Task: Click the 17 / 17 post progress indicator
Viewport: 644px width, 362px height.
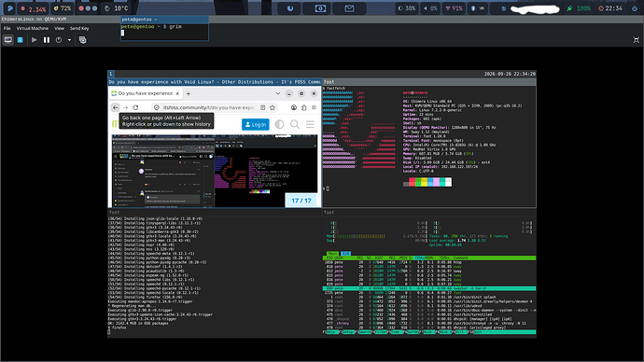Action: [x=301, y=201]
